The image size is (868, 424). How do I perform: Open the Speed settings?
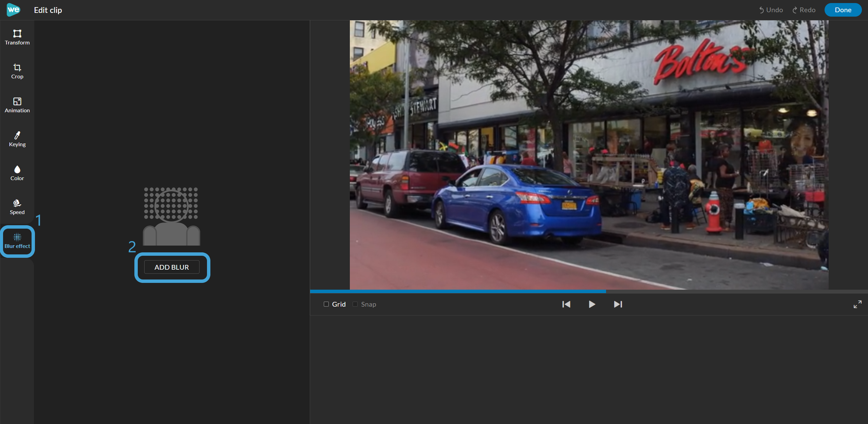point(17,207)
